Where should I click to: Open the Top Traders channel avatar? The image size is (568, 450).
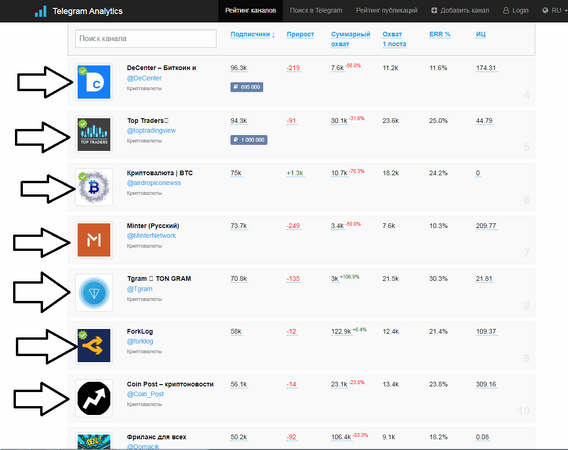coord(94,134)
